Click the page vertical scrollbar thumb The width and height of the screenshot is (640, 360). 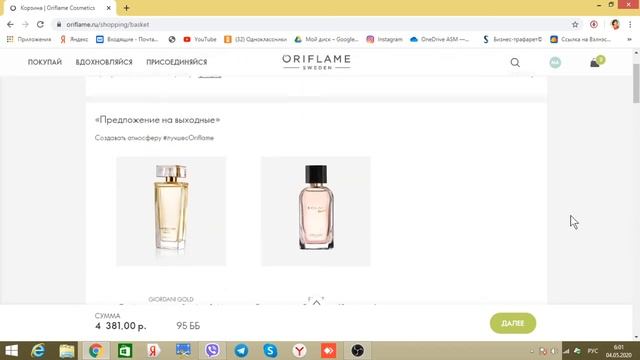point(636,83)
